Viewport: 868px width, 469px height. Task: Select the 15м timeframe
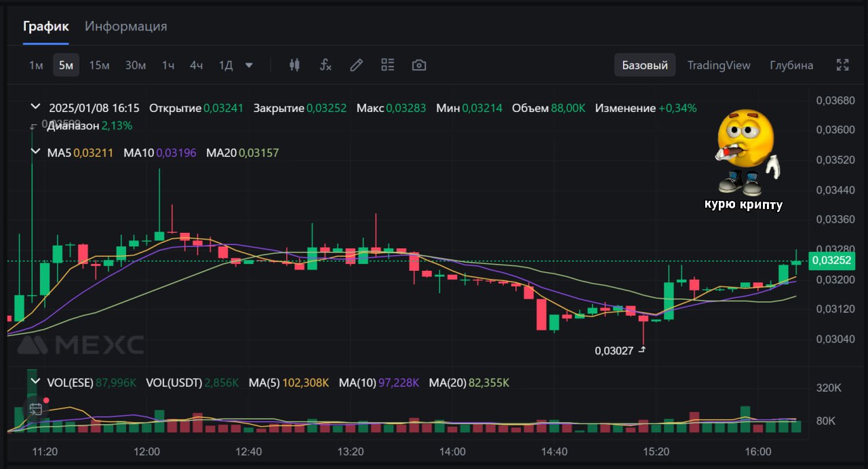pos(99,65)
